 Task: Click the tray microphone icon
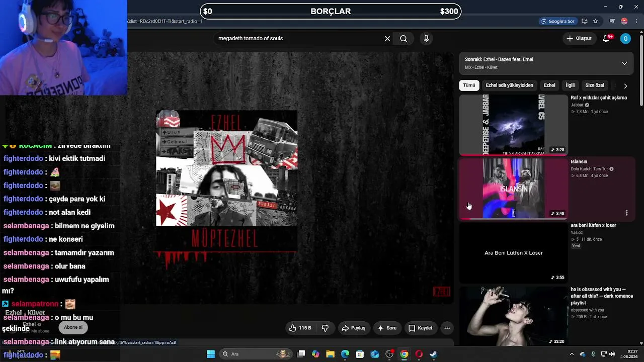(593, 354)
